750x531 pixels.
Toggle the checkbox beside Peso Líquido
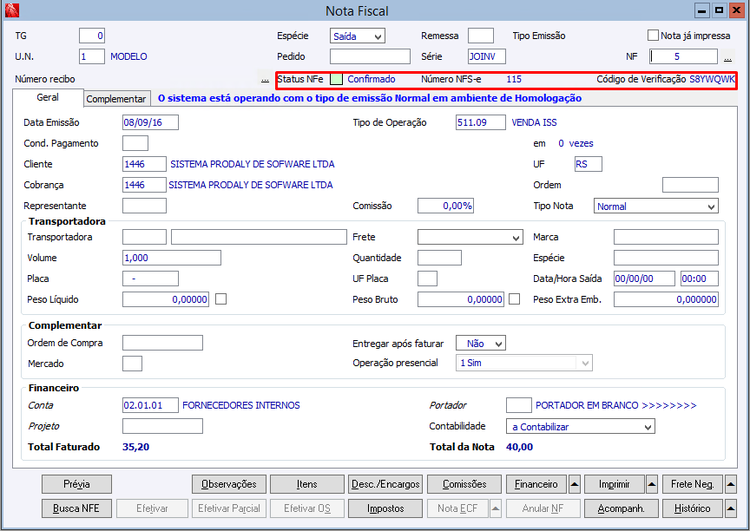coord(221,299)
